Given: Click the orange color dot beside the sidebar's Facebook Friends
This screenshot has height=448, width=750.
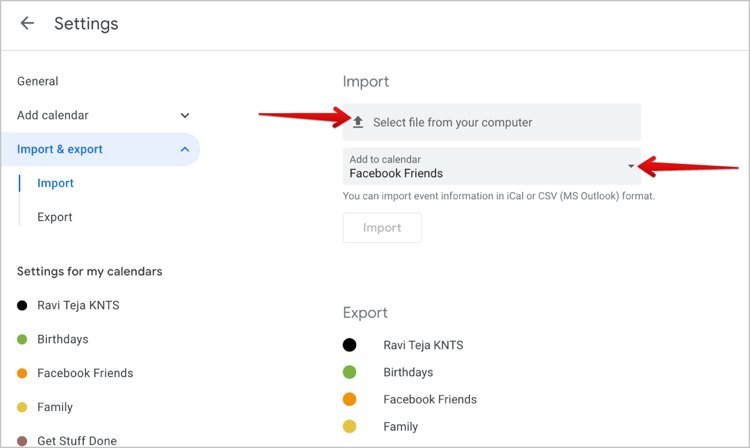Looking at the screenshot, I should (22, 373).
